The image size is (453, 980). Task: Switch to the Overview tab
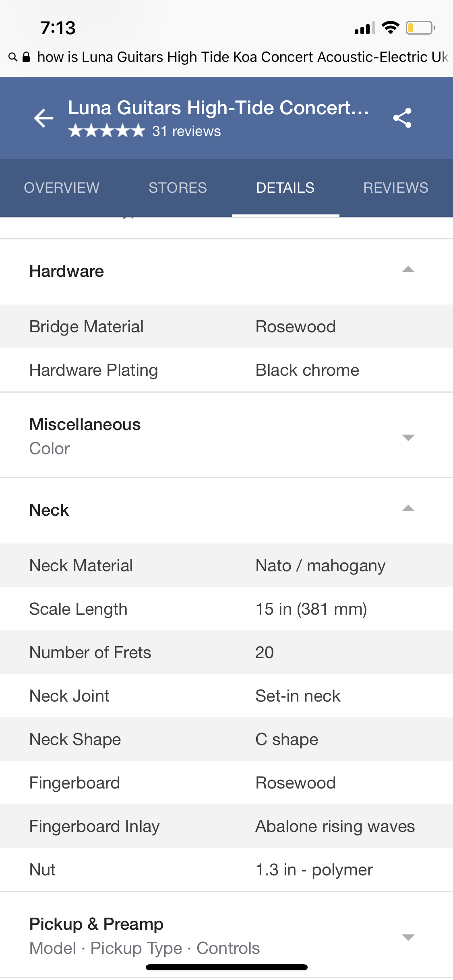[x=62, y=187]
